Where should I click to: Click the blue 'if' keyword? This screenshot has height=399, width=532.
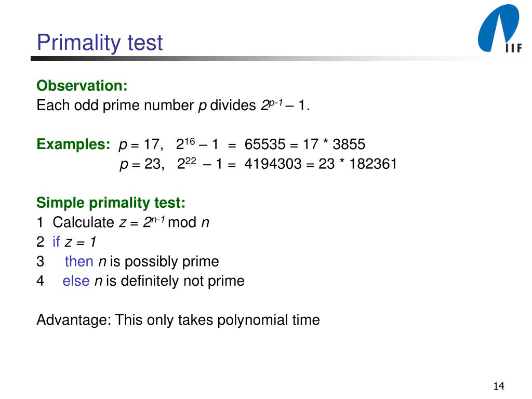click(56, 242)
